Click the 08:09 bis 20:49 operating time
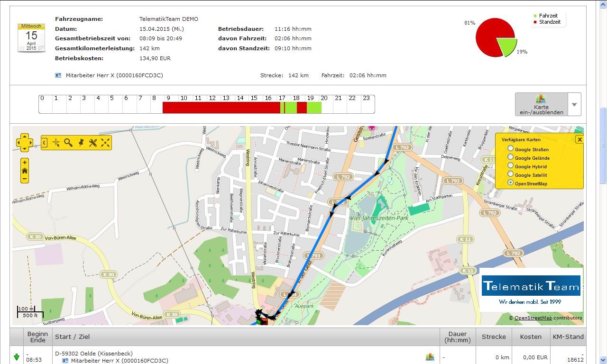This screenshot has width=607, height=364. pos(161,38)
